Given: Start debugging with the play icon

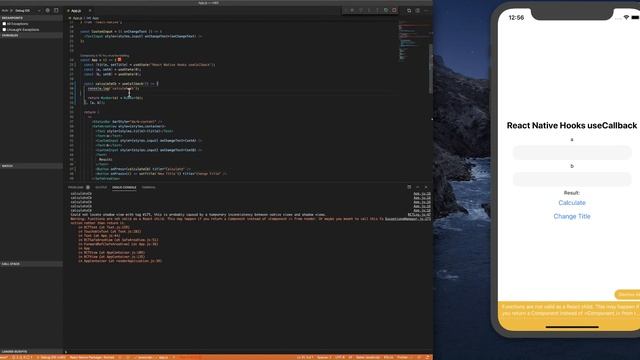Looking at the screenshot, I should pos(11,10).
